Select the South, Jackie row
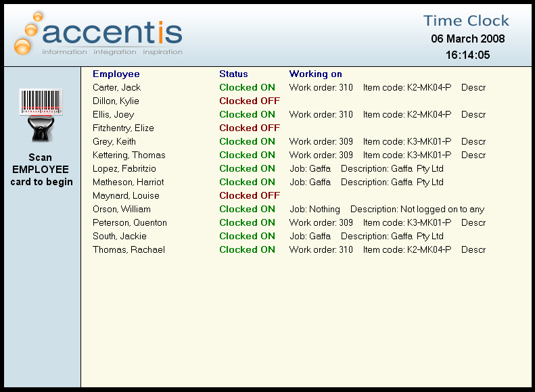Screen dimensions: 535x392 119,236
